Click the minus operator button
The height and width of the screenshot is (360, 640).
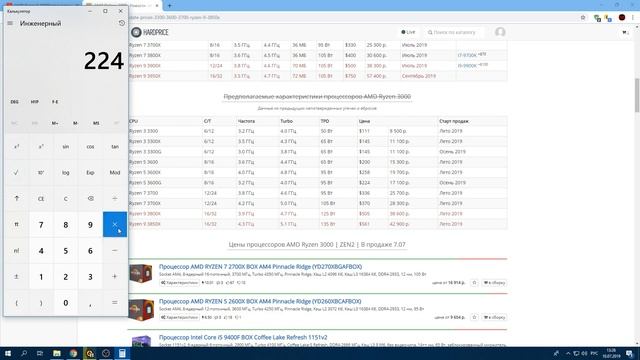pos(115,251)
